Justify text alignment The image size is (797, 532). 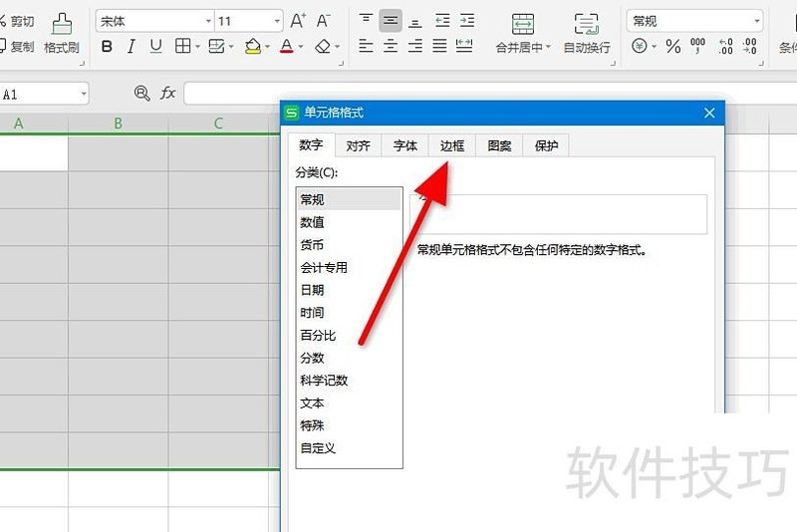pos(439,46)
